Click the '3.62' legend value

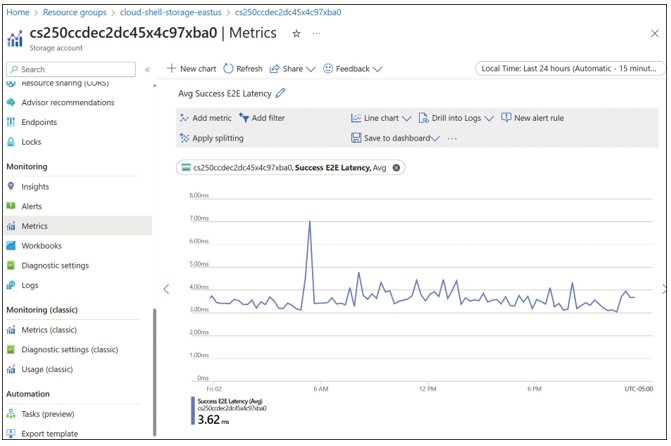(208, 419)
